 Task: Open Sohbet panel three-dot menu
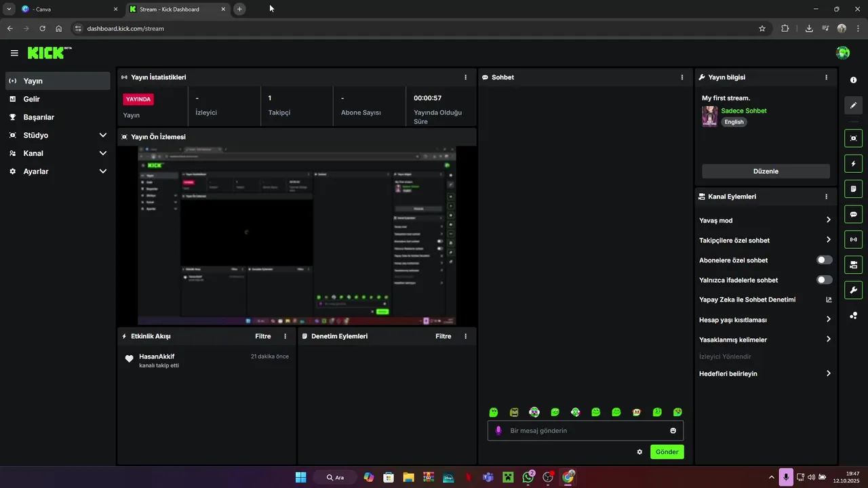682,77
